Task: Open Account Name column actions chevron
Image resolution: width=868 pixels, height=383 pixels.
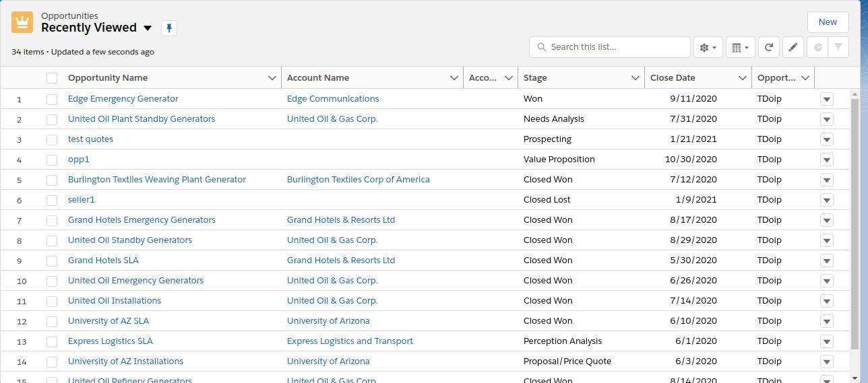Action: 454,78
